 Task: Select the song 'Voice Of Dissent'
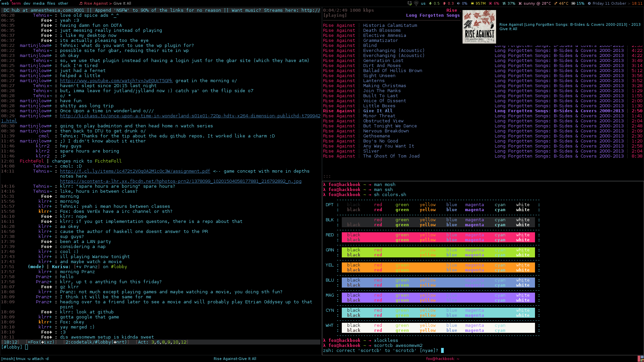coord(384,101)
